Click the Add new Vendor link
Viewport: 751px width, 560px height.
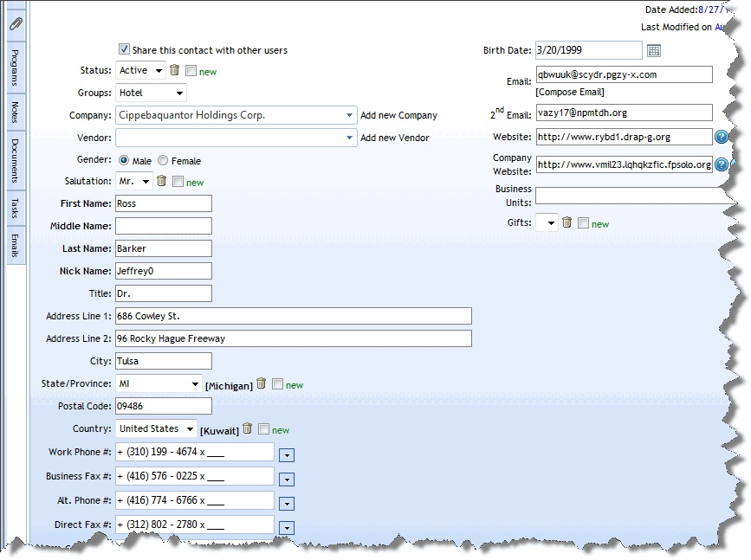pos(395,138)
